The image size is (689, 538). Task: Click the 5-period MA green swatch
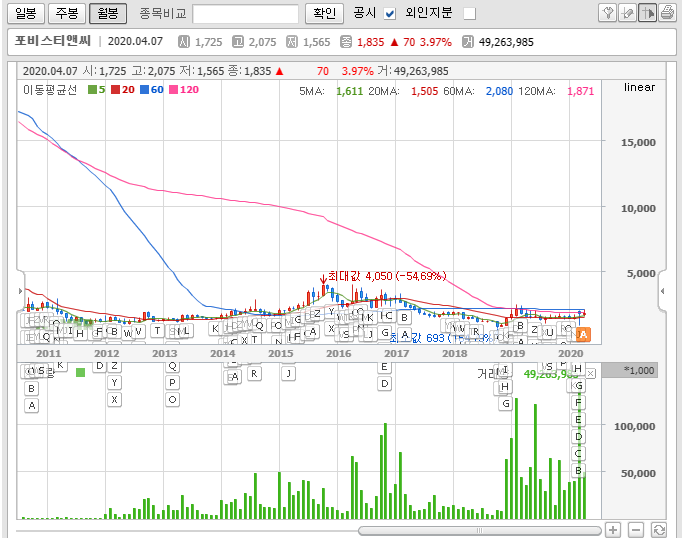92,90
